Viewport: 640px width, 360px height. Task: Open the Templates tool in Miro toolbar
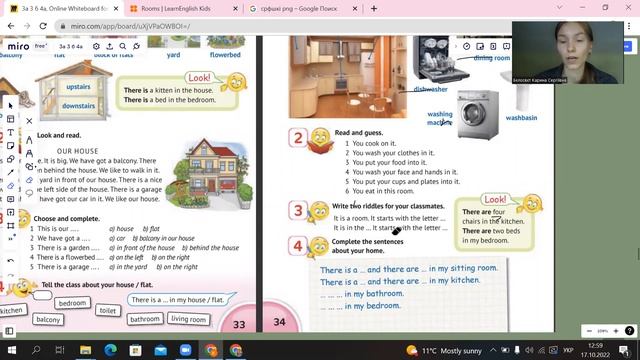tap(11, 119)
